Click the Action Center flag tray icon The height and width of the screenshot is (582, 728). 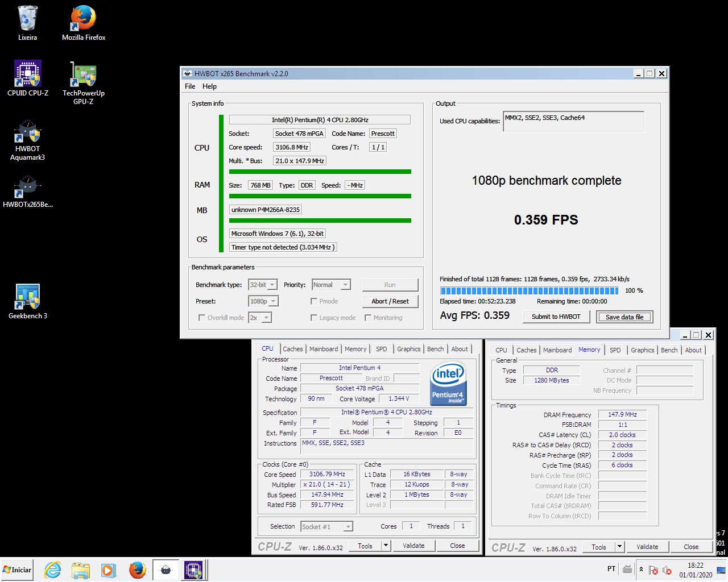click(x=653, y=569)
